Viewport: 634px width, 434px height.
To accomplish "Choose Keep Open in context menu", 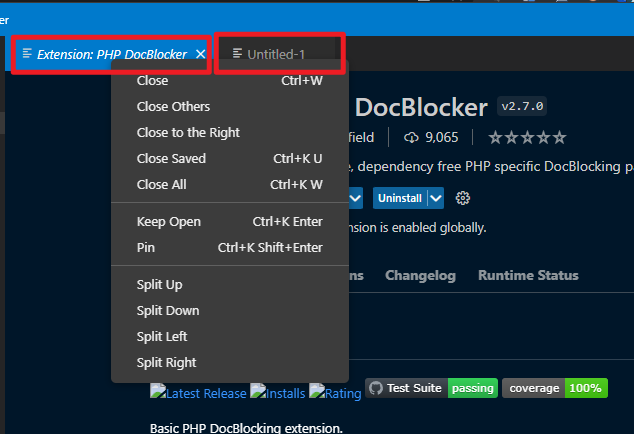I will (230, 222).
